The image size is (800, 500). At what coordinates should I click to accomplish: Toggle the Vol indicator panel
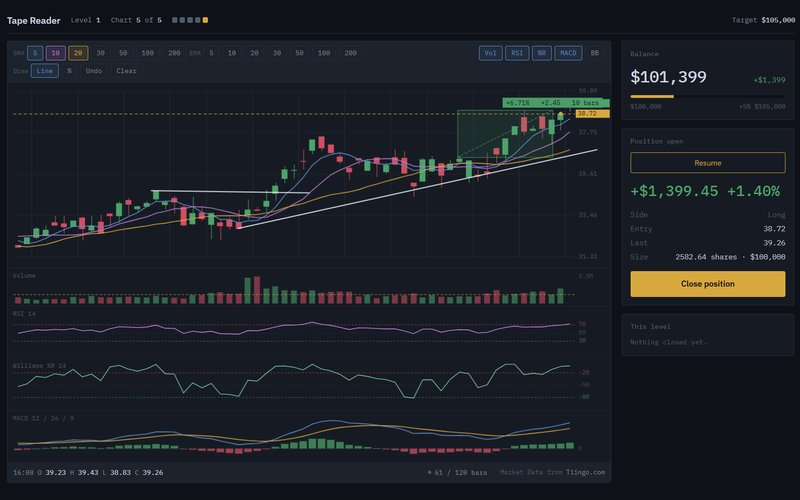pos(490,53)
